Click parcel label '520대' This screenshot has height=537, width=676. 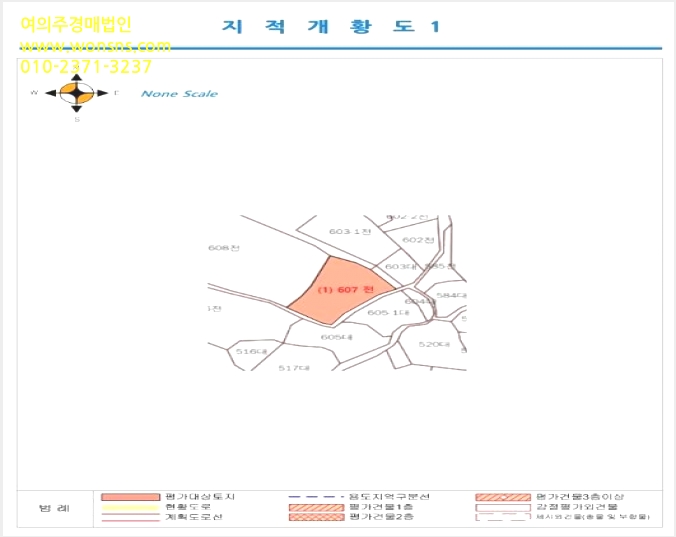pos(434,344)
